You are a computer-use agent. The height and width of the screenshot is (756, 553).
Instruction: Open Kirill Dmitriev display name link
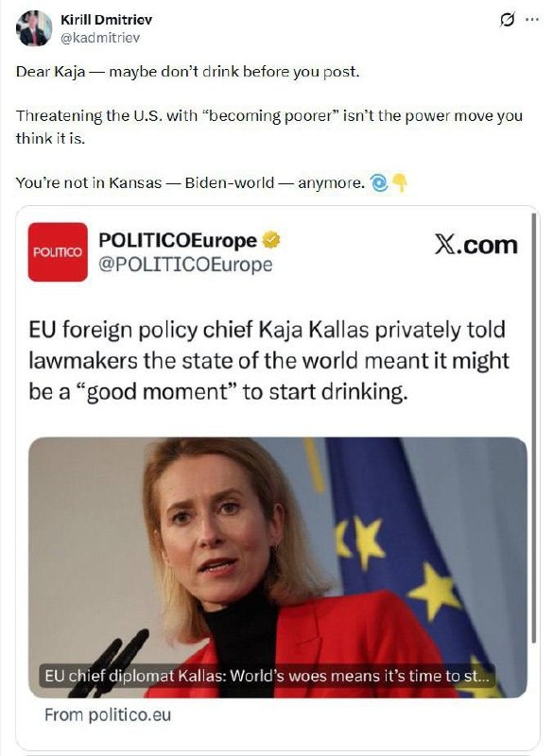(107, 20)
